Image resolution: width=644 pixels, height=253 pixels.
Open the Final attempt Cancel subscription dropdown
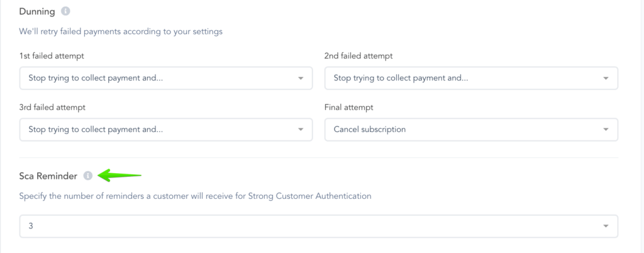[x=470, y=130]
